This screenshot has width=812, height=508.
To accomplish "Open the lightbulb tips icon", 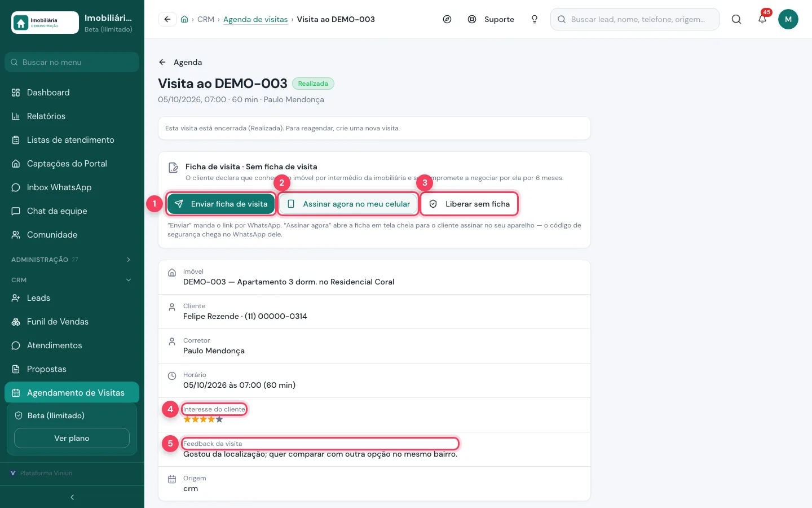I will click(x=535, y=19).
